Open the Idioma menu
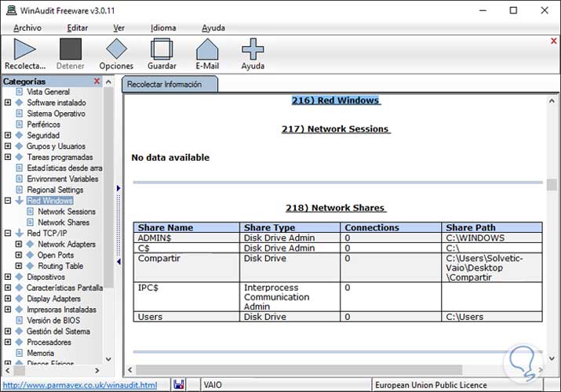This screenshot has width=561, height=392. tap(163, 27)
